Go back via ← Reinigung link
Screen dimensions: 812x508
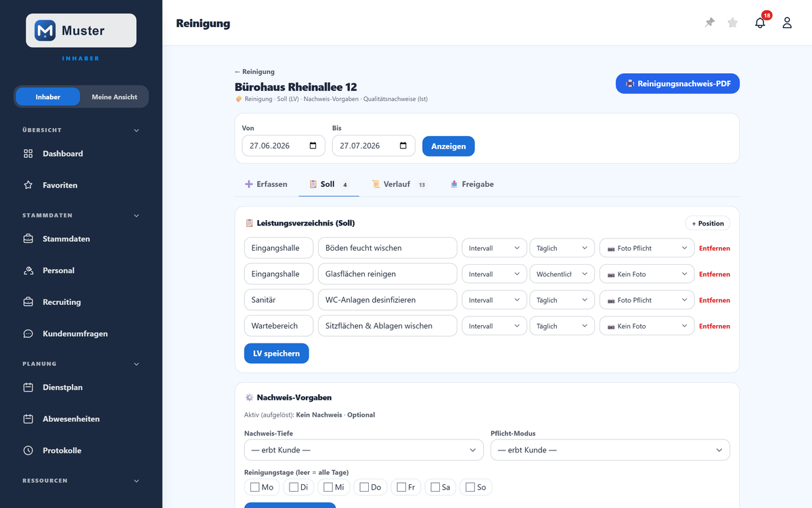254,71
